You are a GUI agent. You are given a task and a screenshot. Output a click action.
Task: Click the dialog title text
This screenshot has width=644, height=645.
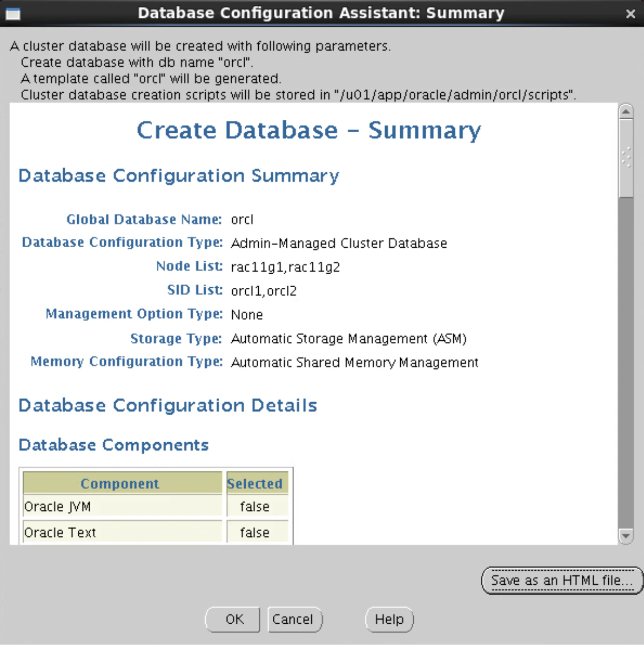[321, 13]
